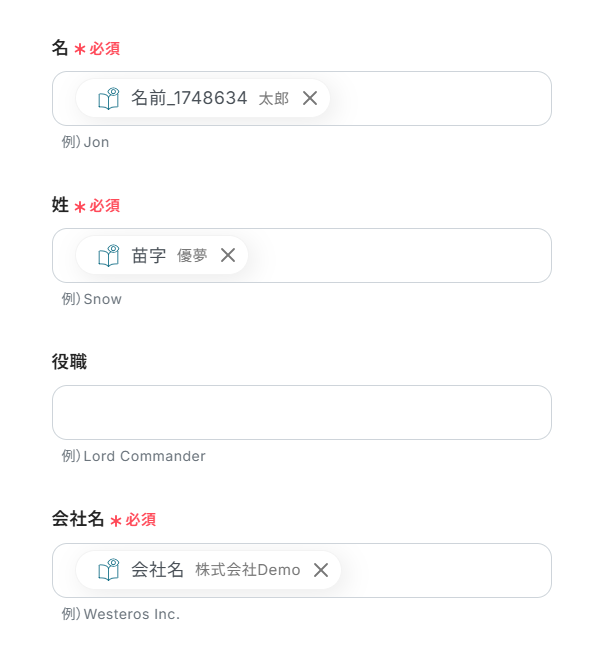Remove the 苗字 優夢 chip with X
Image resolution: width=600 pixels, height=647 pixels.
click(228, 255)
